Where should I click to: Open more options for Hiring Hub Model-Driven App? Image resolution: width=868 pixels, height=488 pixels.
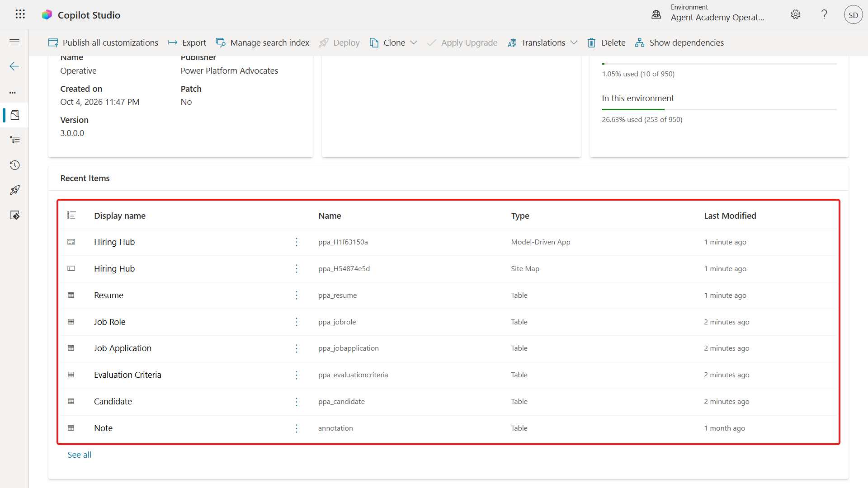coord(297,242)
